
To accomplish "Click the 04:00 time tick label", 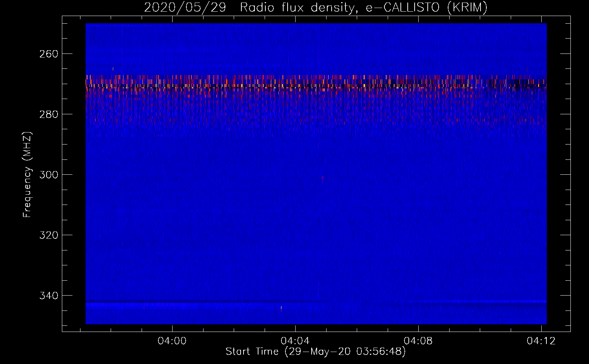I will point(172,341).
